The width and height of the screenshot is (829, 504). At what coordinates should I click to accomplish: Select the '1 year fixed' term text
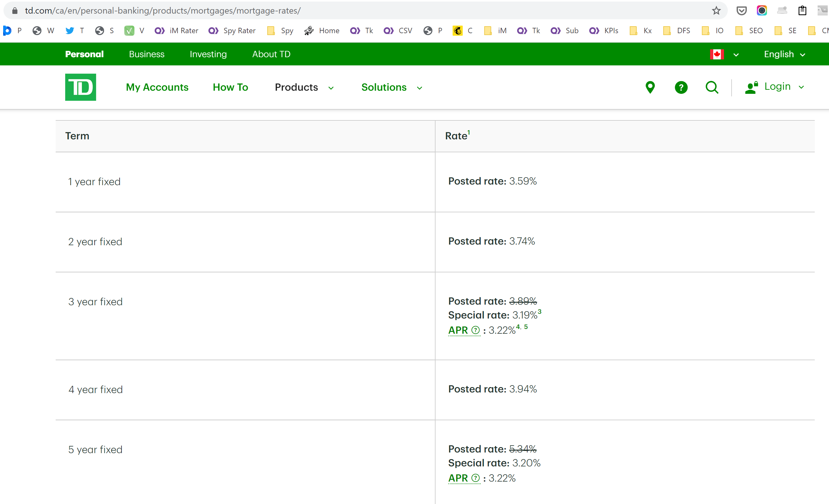coord(94,182)
